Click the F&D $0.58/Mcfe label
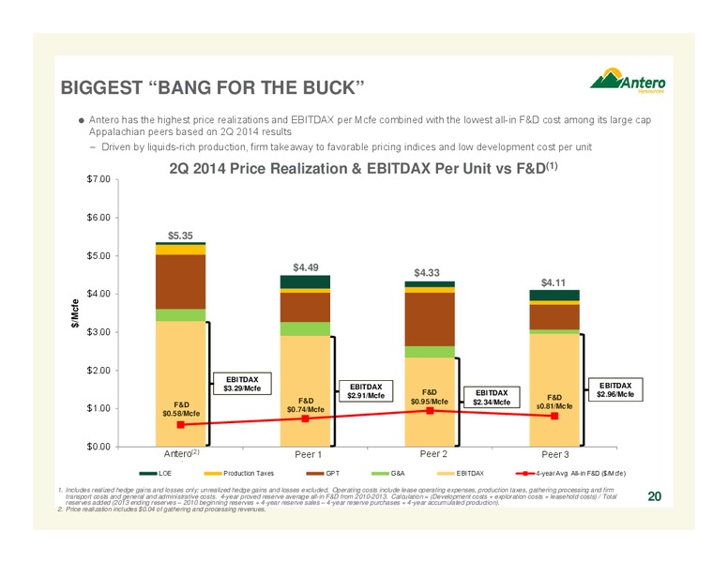Image resolution: width=728 pixels, height=563 pixels. pyautogui.click(x=181, y=409)
